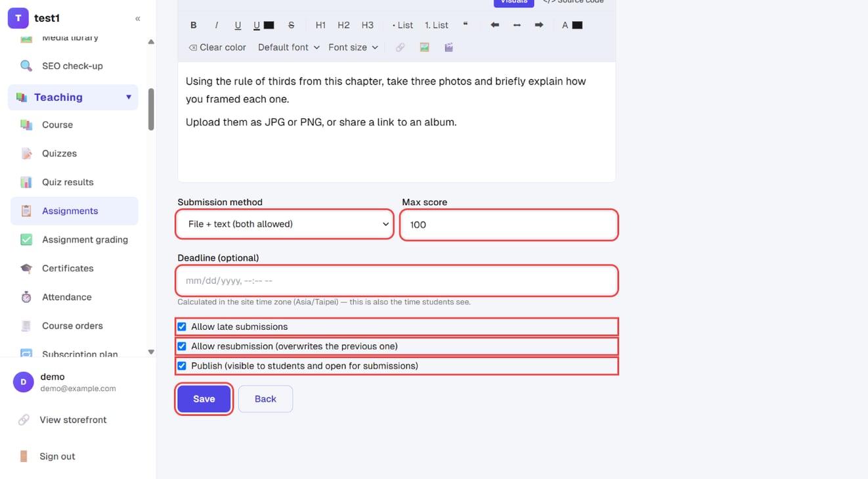The width and height of the screenshot is (868, 479).
Task: Open Quiz results
Action: [x=74, y=182]
